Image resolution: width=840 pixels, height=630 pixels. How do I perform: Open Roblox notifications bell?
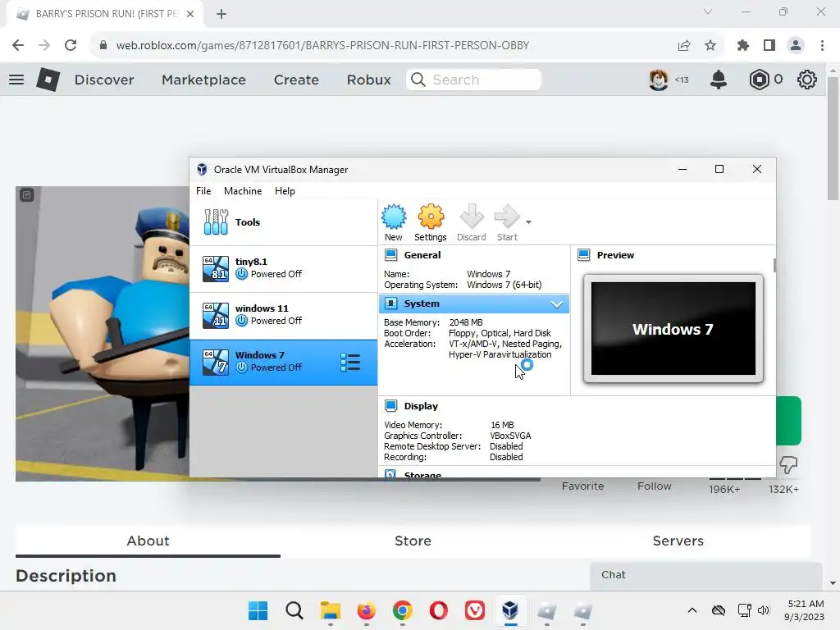click(x=719, y=80)
